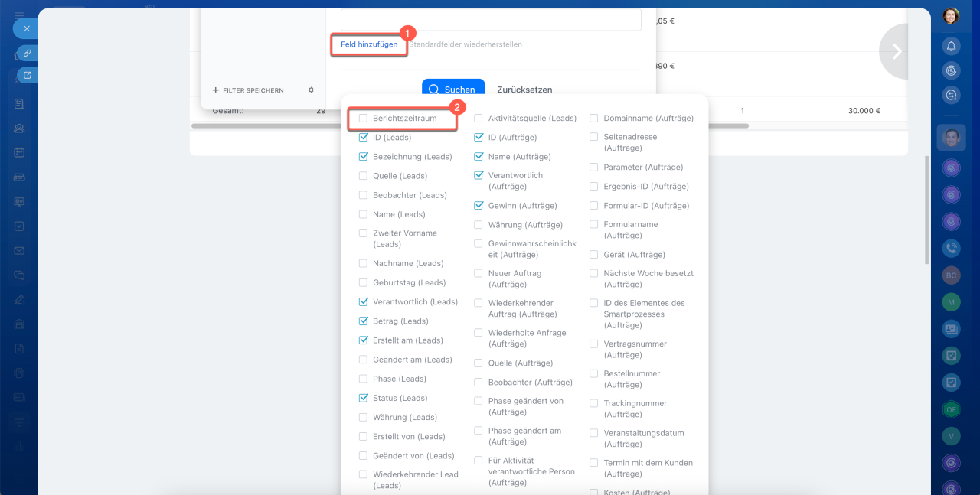The image size is (980, 495).
Task: Open the copy link icon on slider
Action: point(27,54)
